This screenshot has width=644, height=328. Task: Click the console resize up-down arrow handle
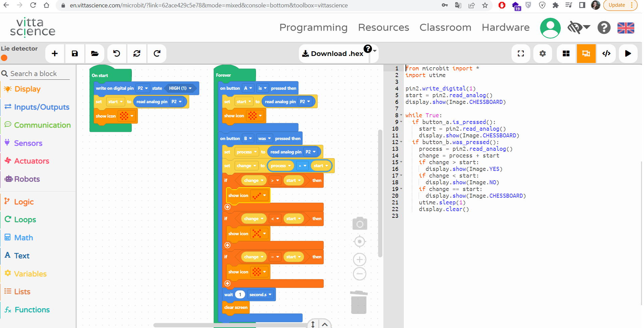click(313, 324)
